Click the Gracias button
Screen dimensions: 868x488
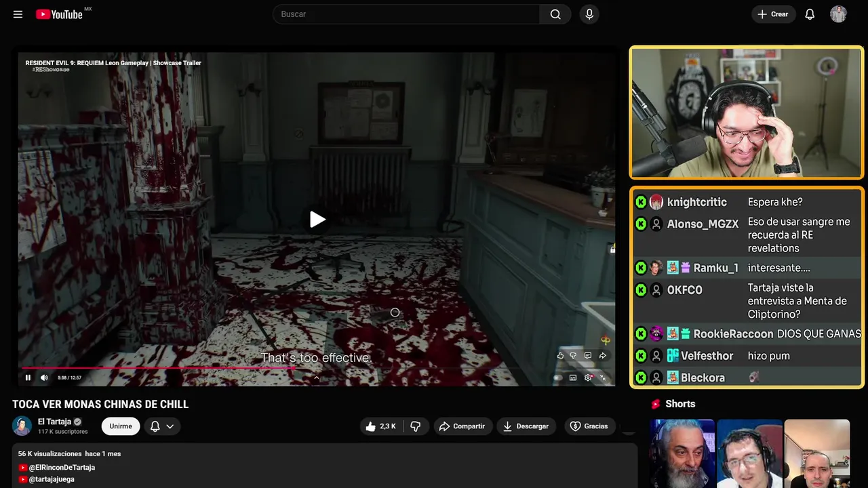589,426
